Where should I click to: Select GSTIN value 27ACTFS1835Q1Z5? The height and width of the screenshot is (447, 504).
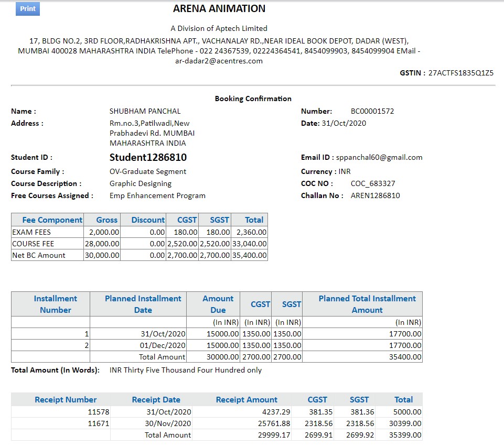[x=460, y=73]
